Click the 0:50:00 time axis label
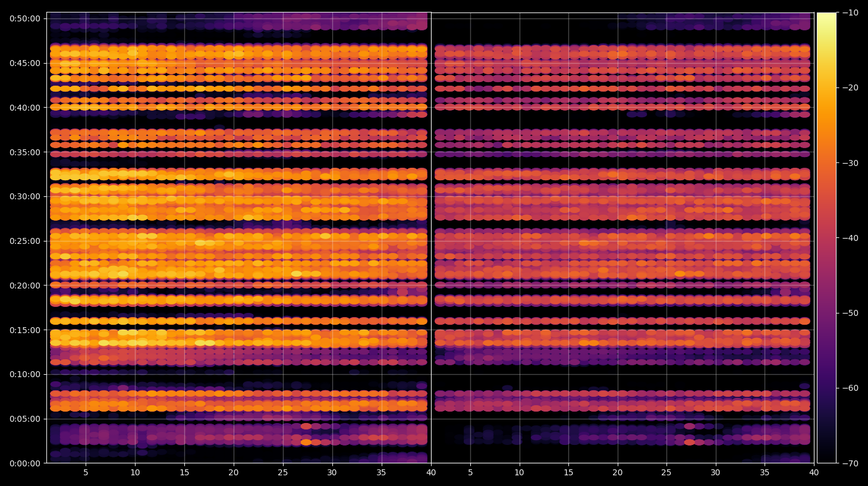The height and width of the screenshot is (486, 868). [25, 18]
